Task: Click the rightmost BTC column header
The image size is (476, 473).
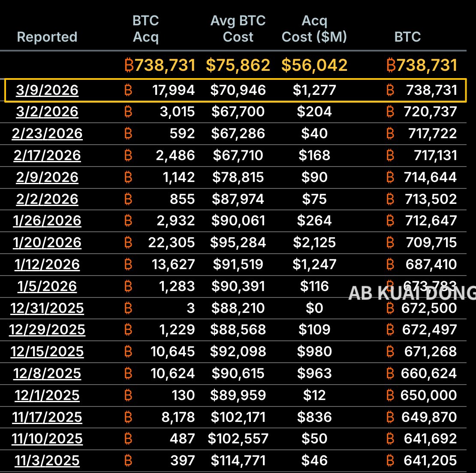Action: tap(407, 37)
